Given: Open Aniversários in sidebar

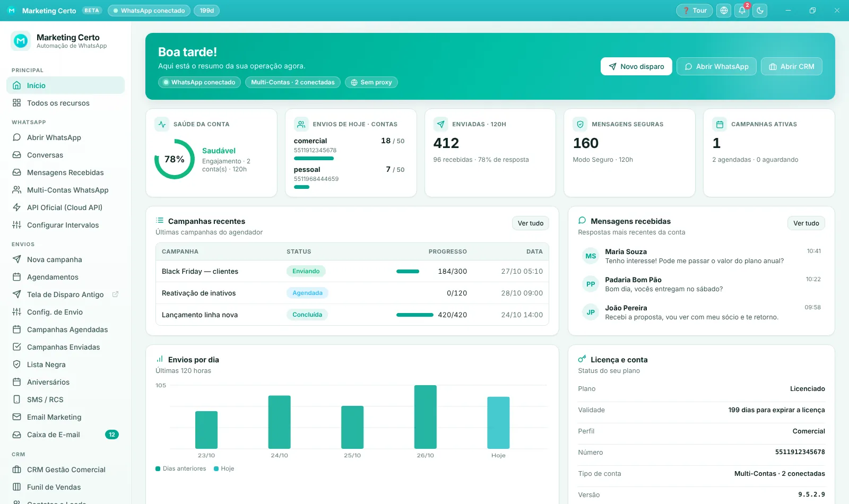Looking at the screenshot, I should (65, 382).
